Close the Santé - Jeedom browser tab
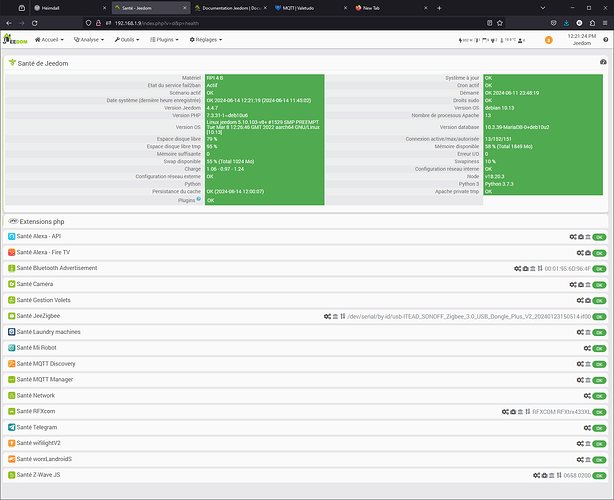Viewport: 614px width, 500px height. 185,8
